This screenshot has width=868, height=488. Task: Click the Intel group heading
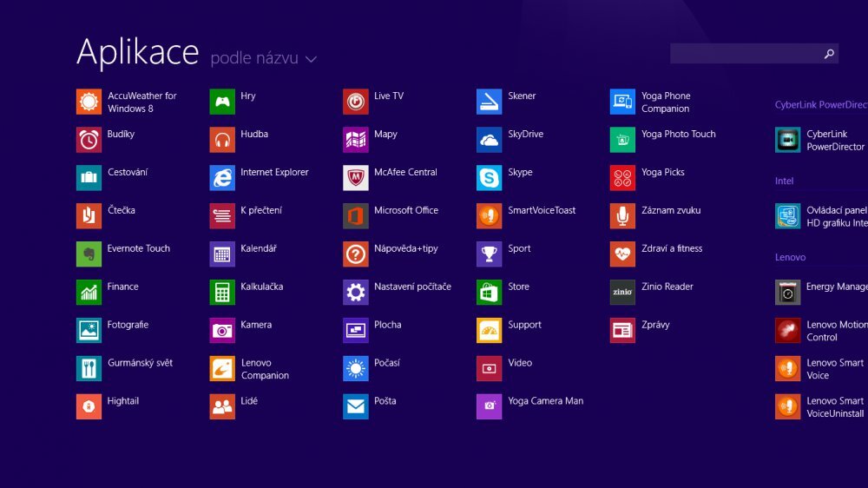click(784, 181)
